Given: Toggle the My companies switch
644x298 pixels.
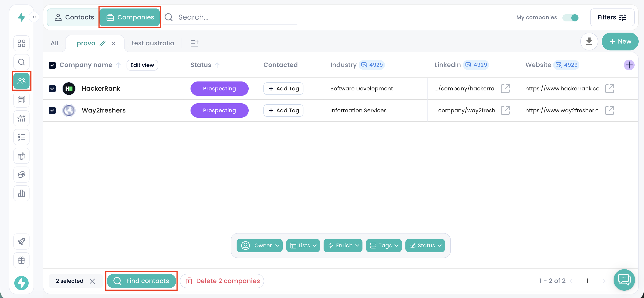Looking at the screenshot, I should pos(570,18).
